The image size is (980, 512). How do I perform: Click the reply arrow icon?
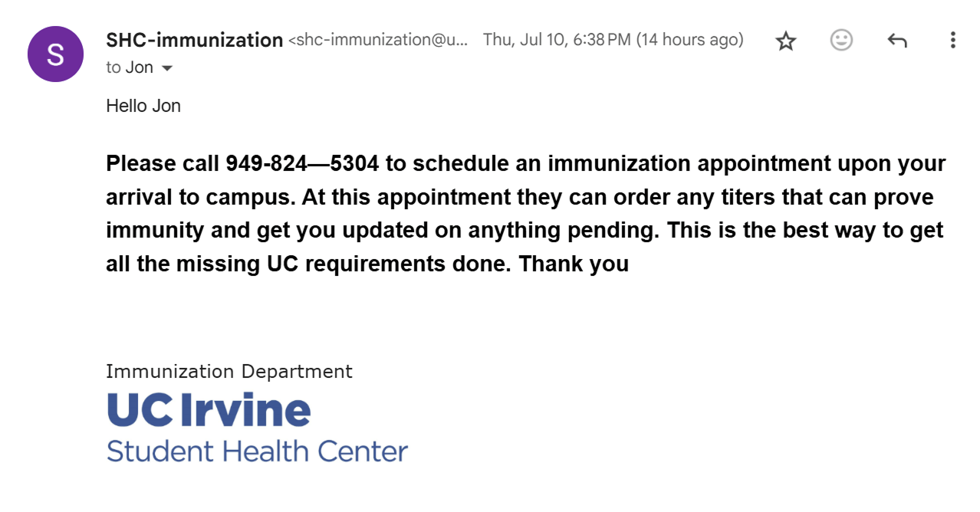point(896,41)
